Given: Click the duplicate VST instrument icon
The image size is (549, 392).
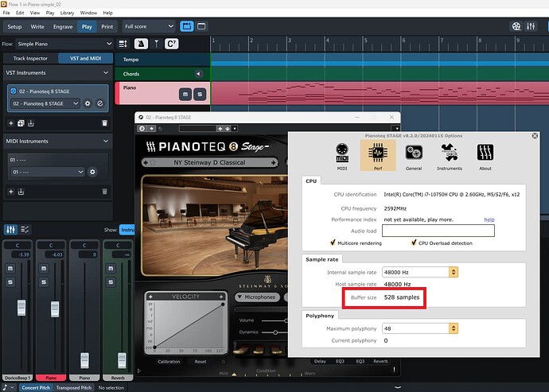Looking at the screenshot, I should 21,123.
